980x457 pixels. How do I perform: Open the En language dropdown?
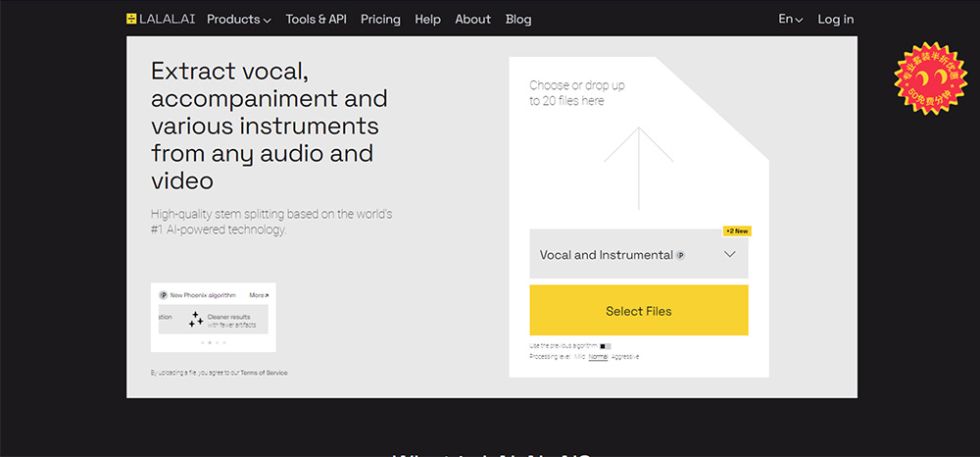(790, 19)
